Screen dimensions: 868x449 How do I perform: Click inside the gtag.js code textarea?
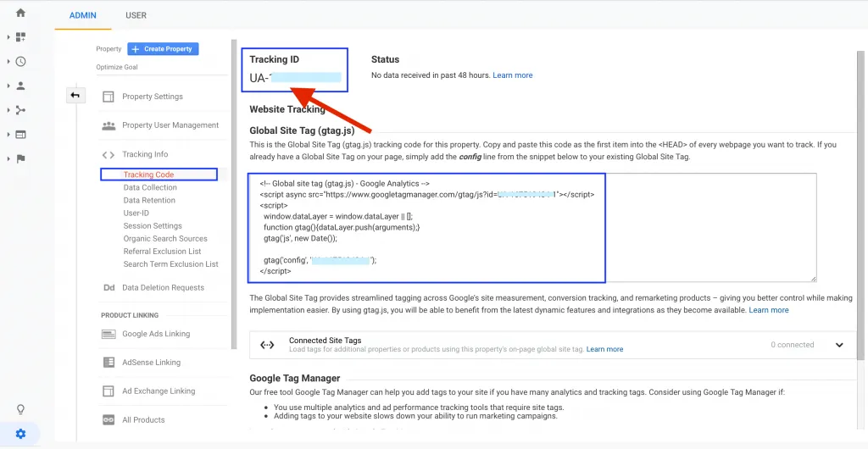click(x=532, y=227)
